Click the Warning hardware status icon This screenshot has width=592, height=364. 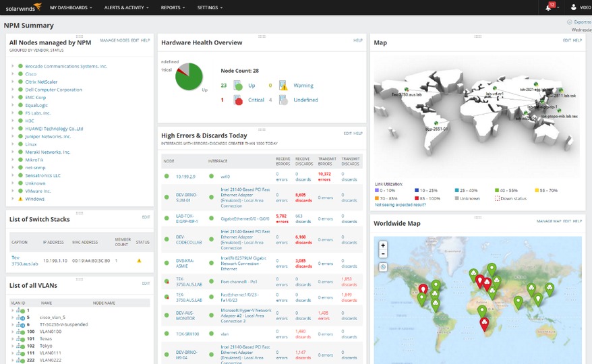[x=283, y=86]
